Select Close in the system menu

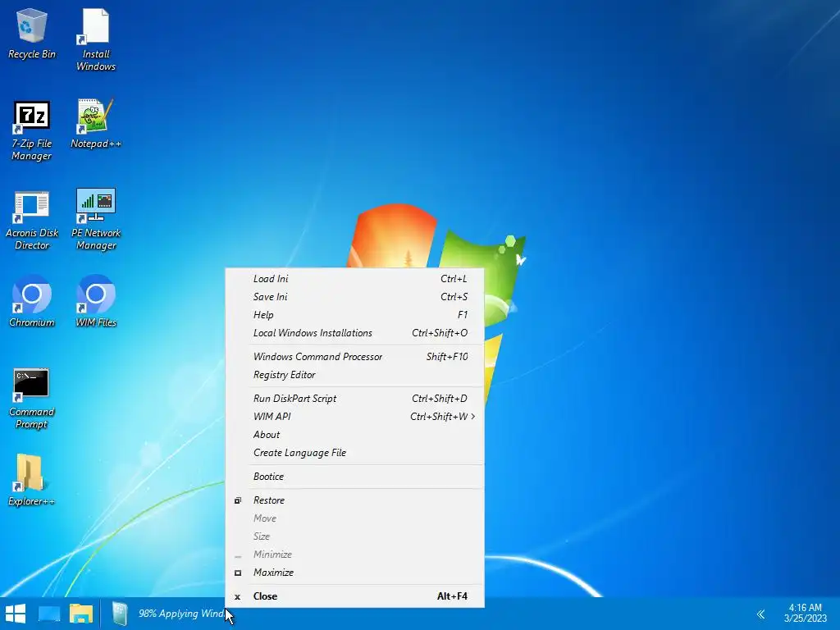[355, 596]
